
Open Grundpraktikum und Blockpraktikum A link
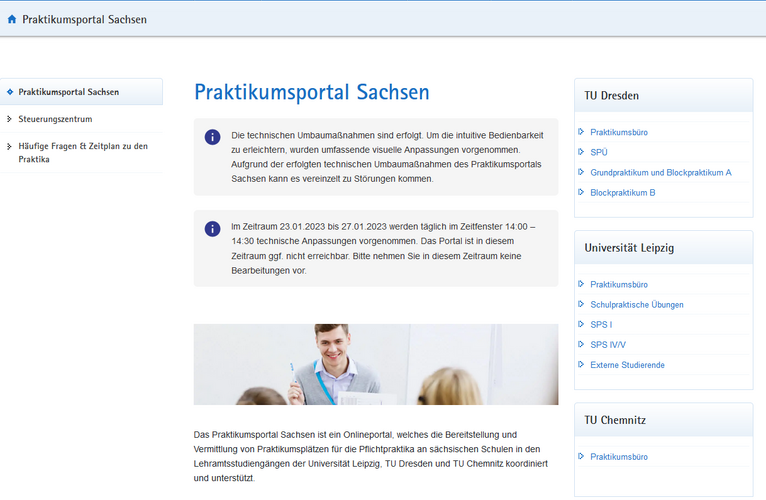click(x=661, y=173)
